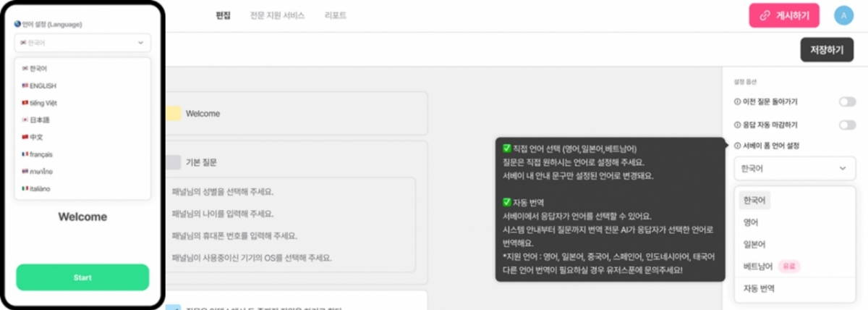Click the 기본 질문 section title
Screen dimensions: 868x310
pyautogui.click(x=201, y=162)
